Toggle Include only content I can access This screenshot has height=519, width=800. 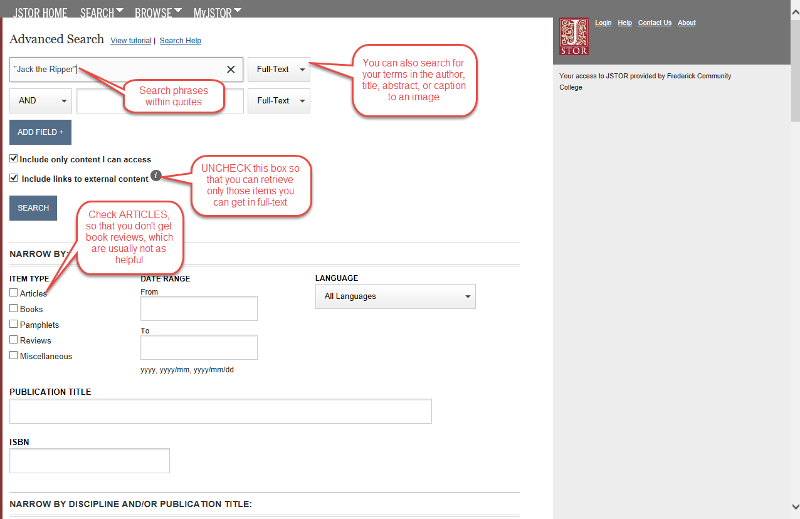tap(14, 159)
